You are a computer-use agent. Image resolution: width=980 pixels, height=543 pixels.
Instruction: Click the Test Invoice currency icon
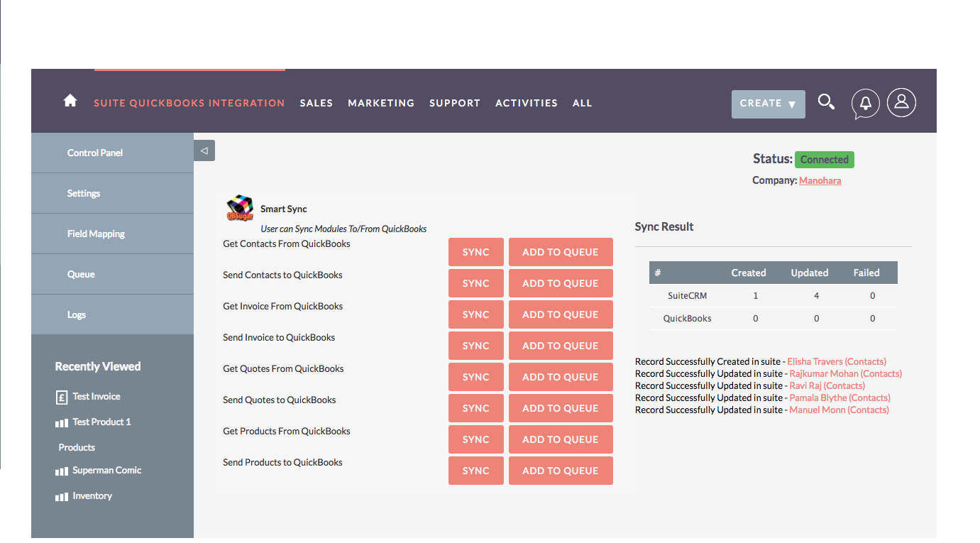62,397
